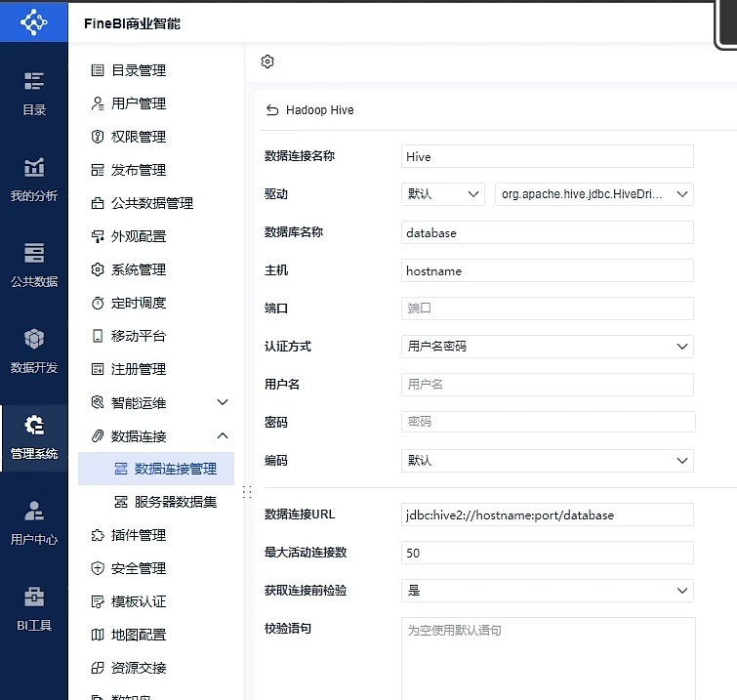Click the 用户名 input field

[547, 385]
